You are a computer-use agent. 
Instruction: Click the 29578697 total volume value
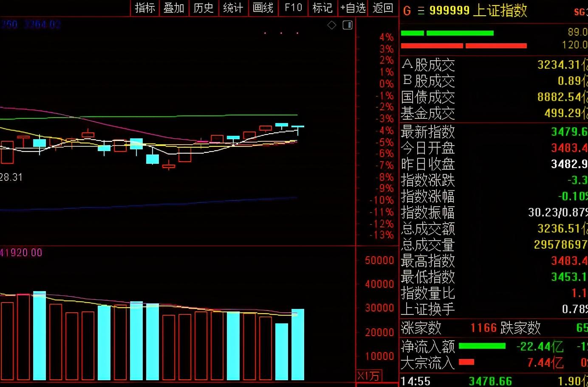pos(561,245)
